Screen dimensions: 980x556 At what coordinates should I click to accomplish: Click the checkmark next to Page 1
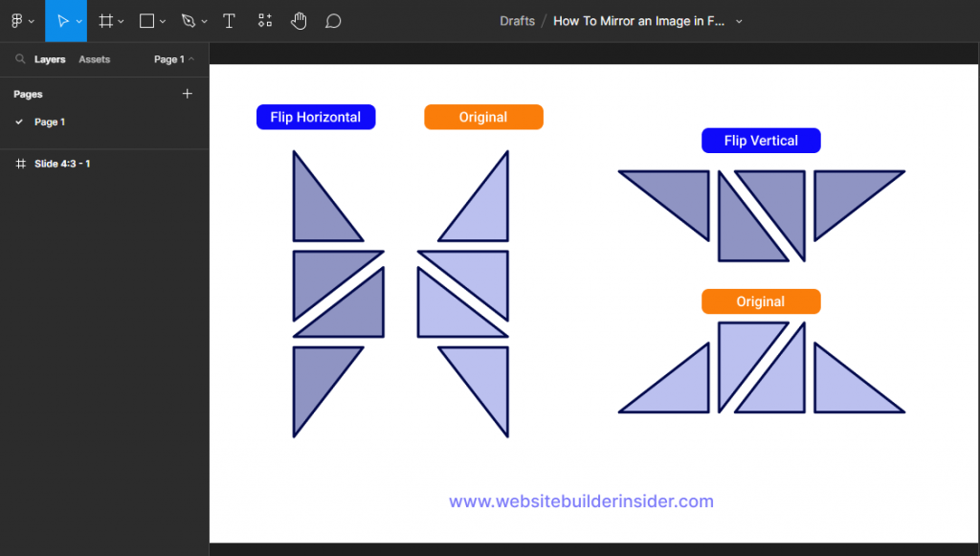coord(19,122)
